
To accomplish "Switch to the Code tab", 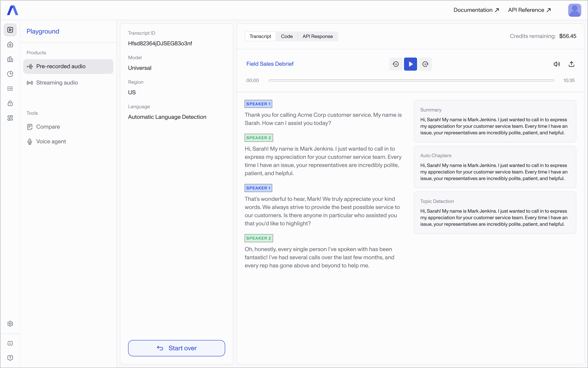I will (x=287, y=36).
